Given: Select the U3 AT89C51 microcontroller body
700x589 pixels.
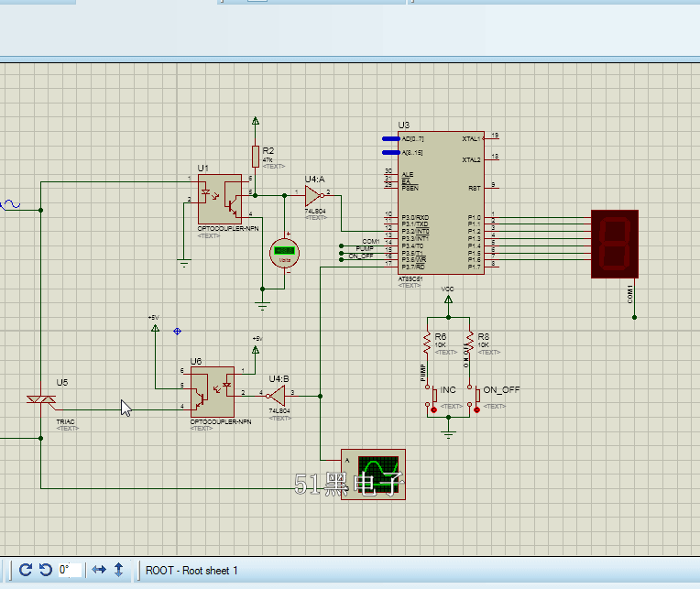Looking at the screenshot, I should (x=441, y=202).
